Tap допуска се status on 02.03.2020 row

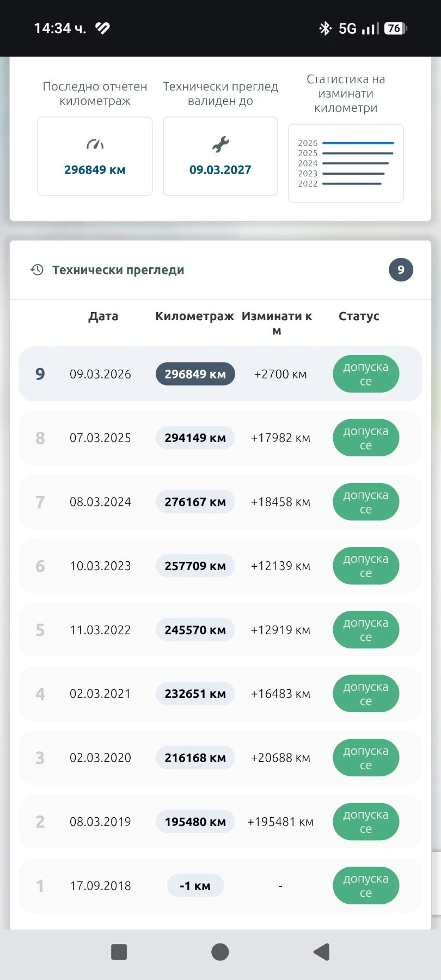tap(366, 758)
